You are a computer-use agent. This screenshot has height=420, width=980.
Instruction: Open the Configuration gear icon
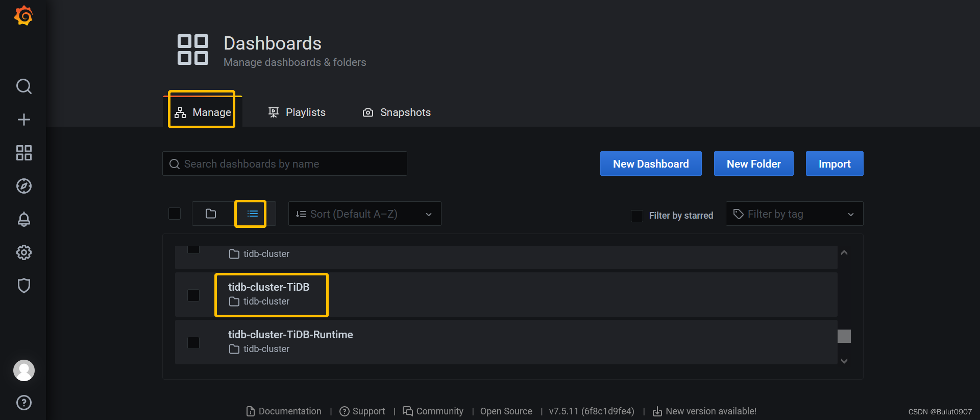24,252
